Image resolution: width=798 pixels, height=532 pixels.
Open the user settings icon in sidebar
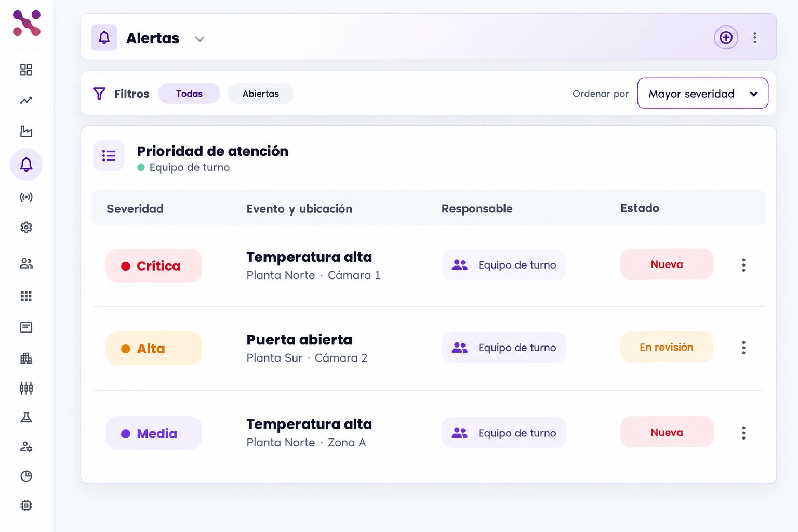[x=26, y=447]
